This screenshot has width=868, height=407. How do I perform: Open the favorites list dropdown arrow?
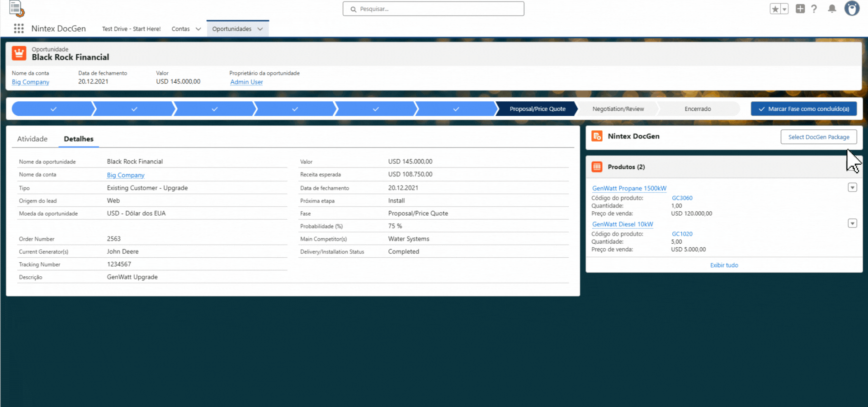point(784,9)
